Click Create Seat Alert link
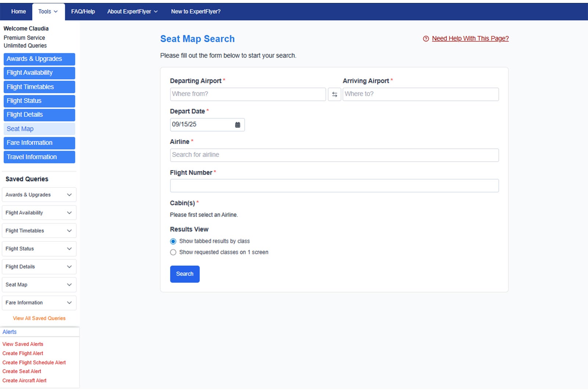The width and height of the screenshot is (588, 392). pyautogui.click(x=22, y=371)
